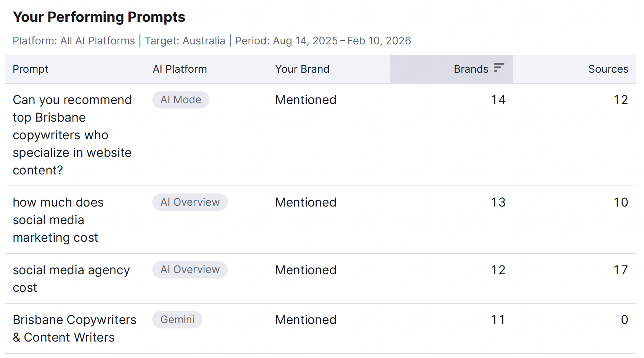Click AI Overview badge for marketing cost prompt
The width and height of the screenshot is (644, 358).
(190, 202)
